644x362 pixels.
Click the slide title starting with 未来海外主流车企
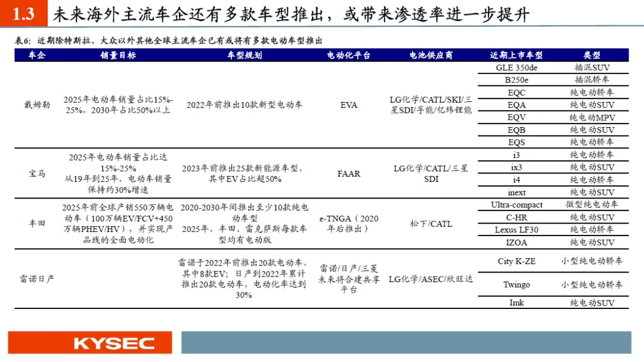[x=291, y=14]
